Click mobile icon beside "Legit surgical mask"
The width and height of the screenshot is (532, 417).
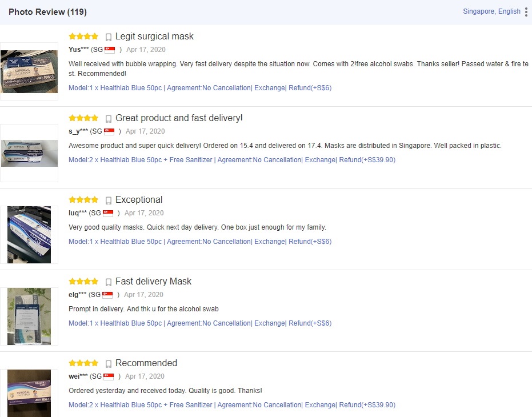coord(109,37)
